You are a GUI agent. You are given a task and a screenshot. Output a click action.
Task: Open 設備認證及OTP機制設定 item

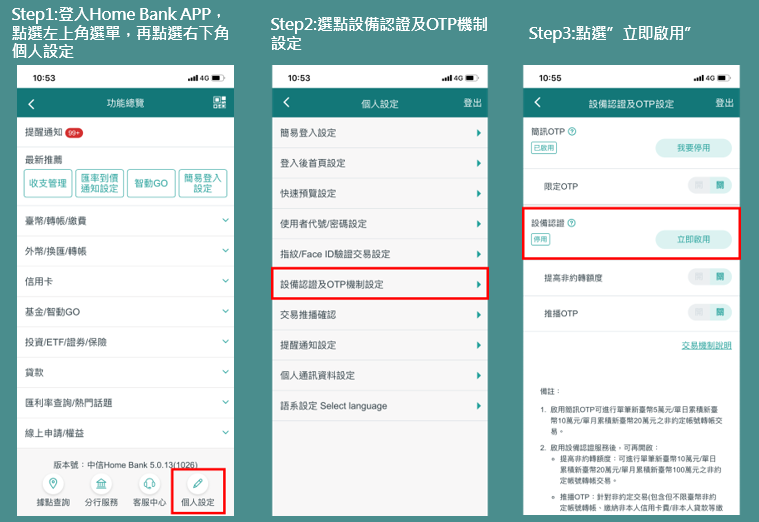[380, 284]
